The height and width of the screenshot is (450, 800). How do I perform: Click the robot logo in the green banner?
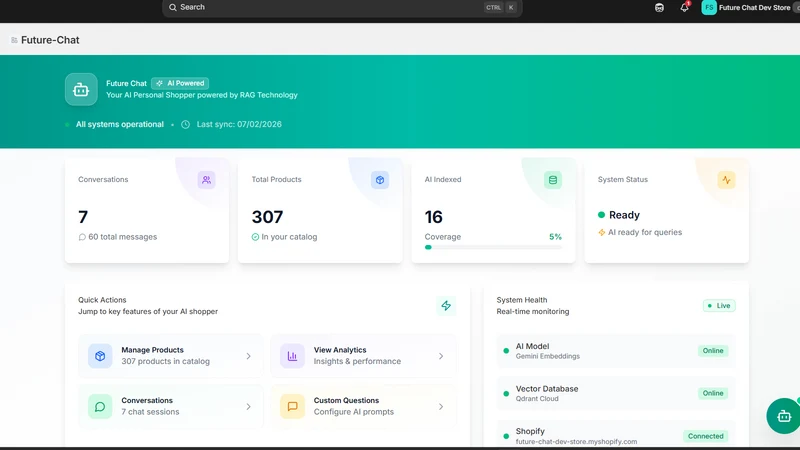click(x=81, y=90)
